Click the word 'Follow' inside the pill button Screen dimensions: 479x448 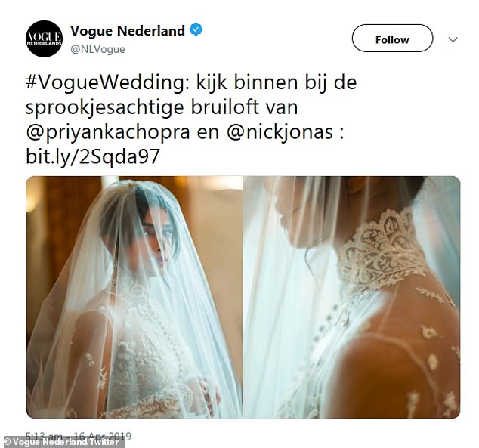[x=392, y=40]
